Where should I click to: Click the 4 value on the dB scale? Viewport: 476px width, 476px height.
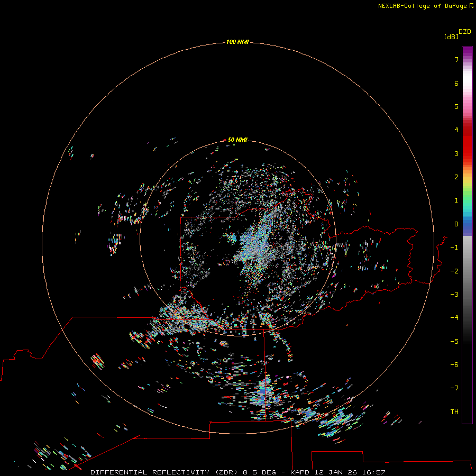(x=456, y=130)
